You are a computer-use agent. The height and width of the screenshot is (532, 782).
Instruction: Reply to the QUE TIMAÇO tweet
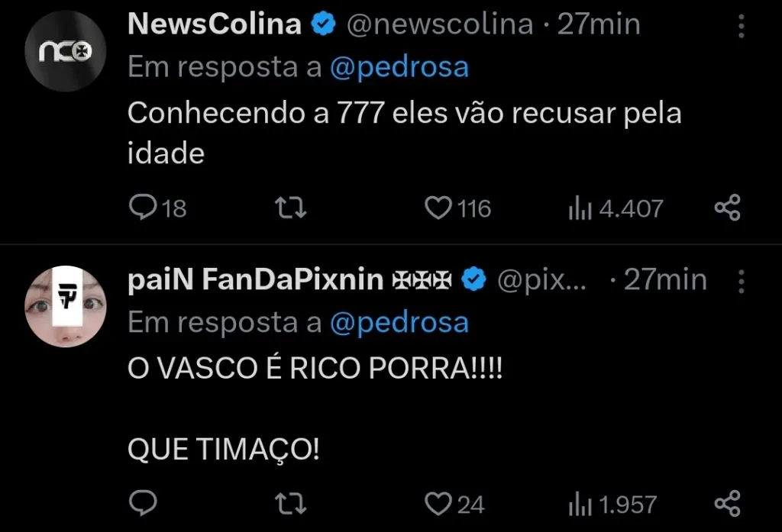[x=144, y=503]
